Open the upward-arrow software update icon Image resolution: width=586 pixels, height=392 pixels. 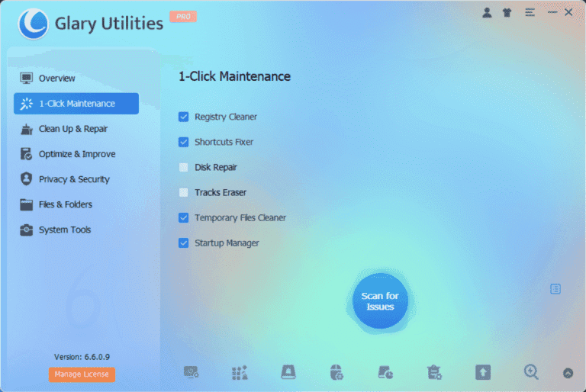[x=483, y=373]
